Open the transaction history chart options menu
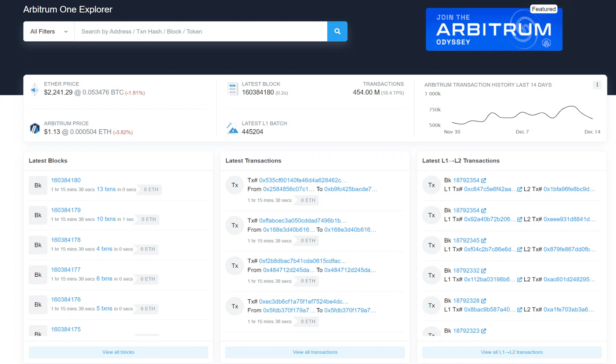 coord(597,85)
